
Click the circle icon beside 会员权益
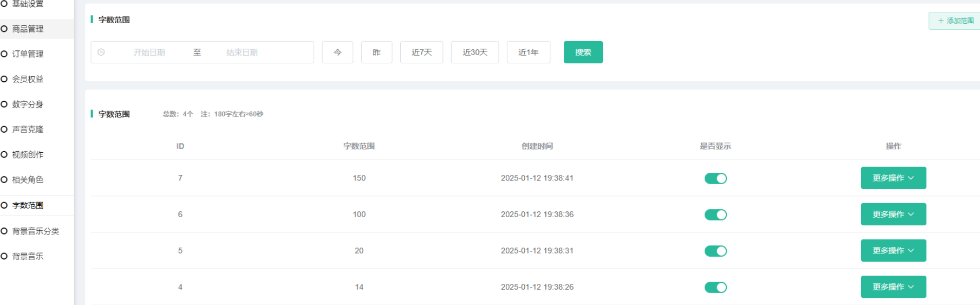(x=4, y=79)
